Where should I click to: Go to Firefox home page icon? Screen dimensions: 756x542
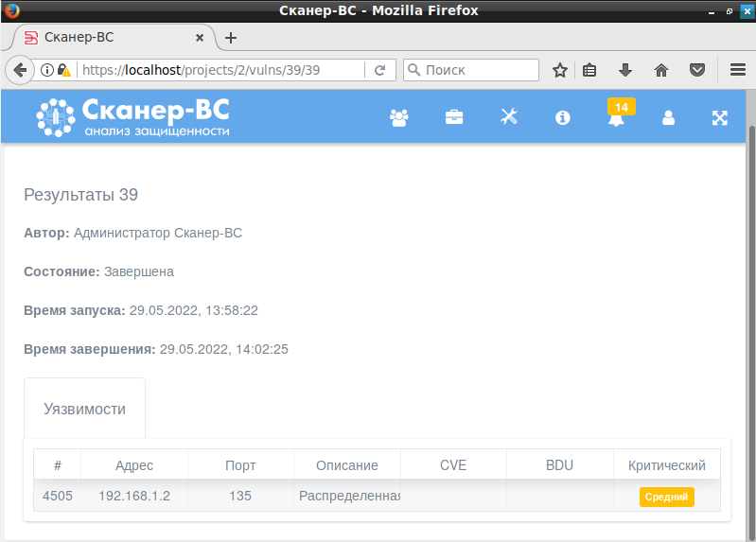coord(661,70)
